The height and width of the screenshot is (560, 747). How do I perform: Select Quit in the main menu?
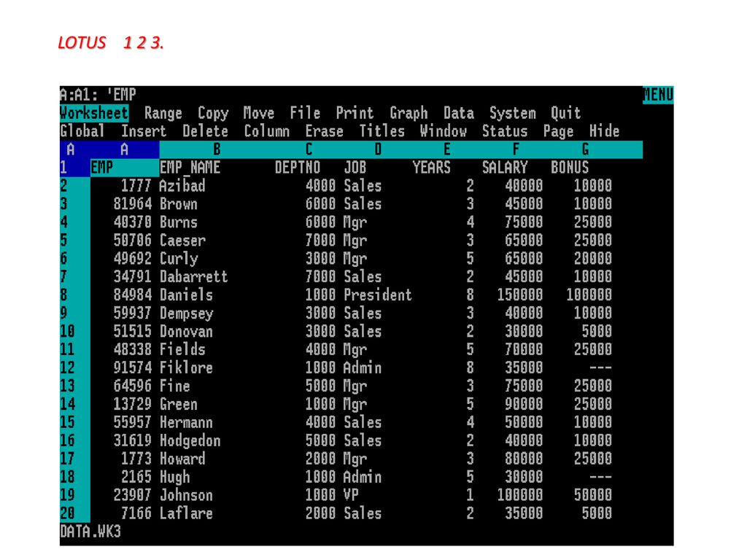pos(565,113)
